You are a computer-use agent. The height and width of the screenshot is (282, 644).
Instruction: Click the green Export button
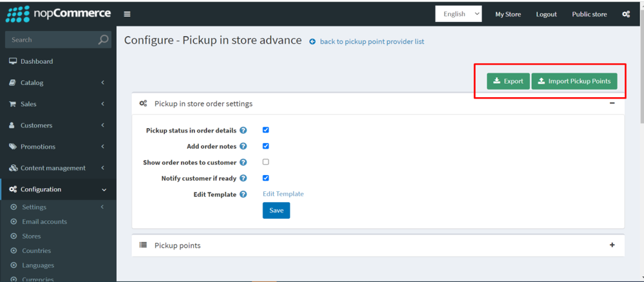click(508, 81)
